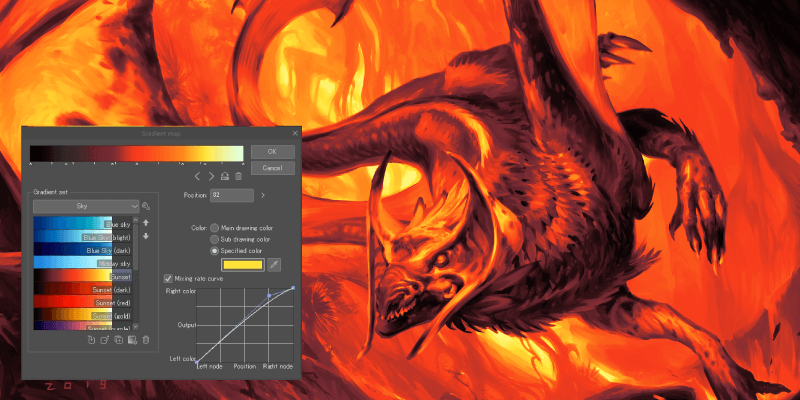Click the main gradient preview bar
800x400 pixels.
point(137,154)
